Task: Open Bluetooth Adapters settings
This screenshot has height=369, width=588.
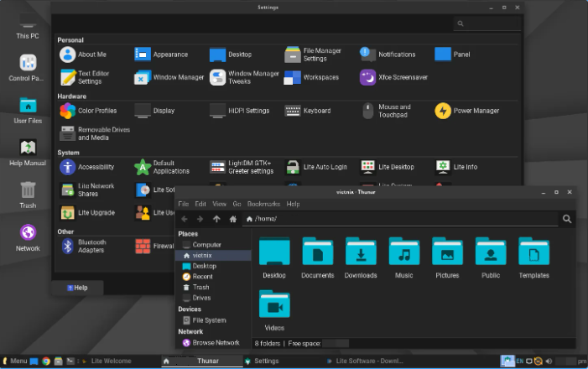Action: [83, 246]
